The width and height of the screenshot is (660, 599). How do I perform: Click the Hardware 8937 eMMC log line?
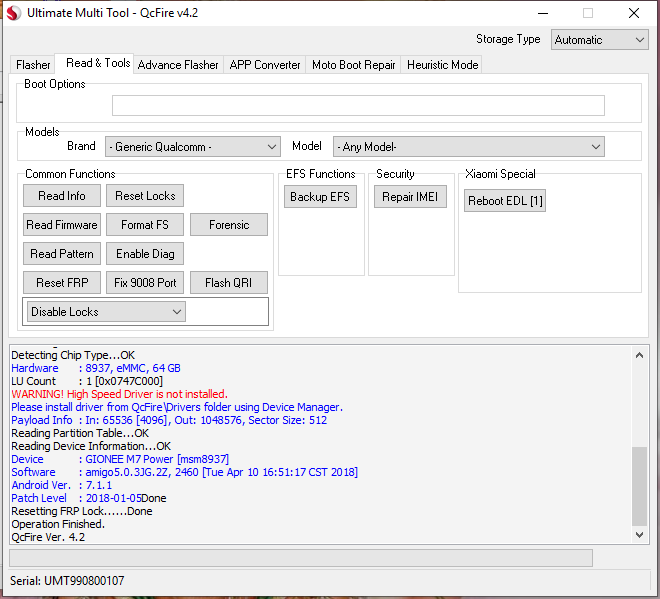96,368
